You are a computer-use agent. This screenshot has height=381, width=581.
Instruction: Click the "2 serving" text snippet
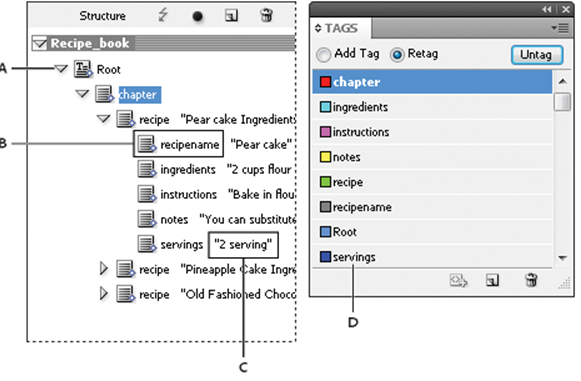(243, 245)
